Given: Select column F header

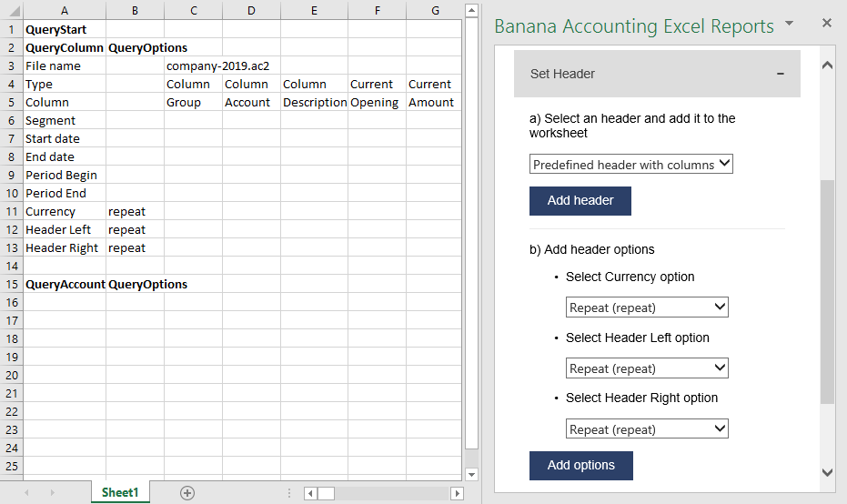Looking at the screenshot, I should point(377,11).
